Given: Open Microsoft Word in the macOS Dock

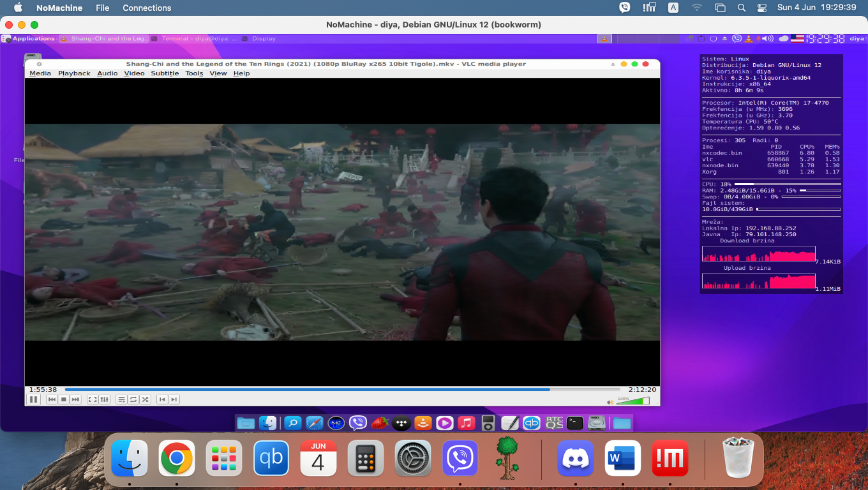Looking at the screenshot, I should click(623, 458).
